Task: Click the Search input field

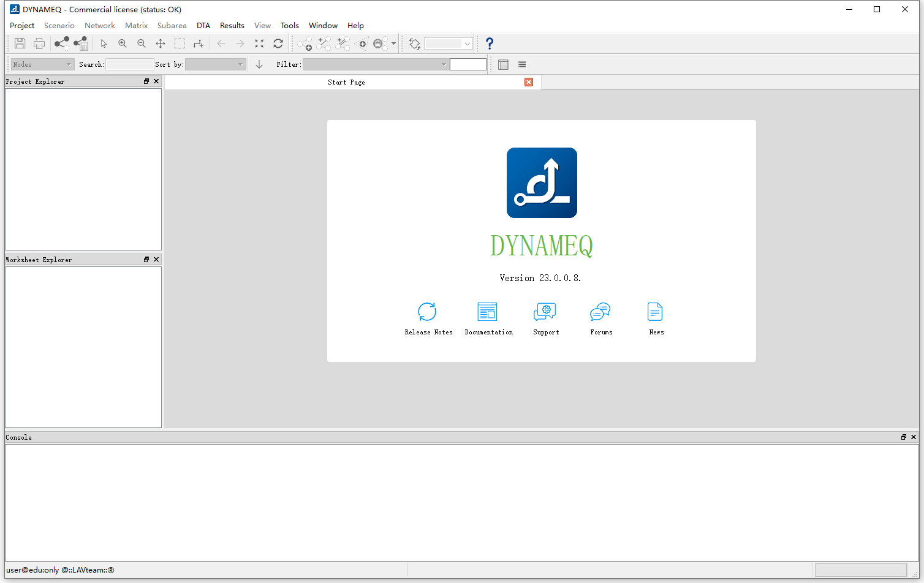Action: tap(129, 64)
